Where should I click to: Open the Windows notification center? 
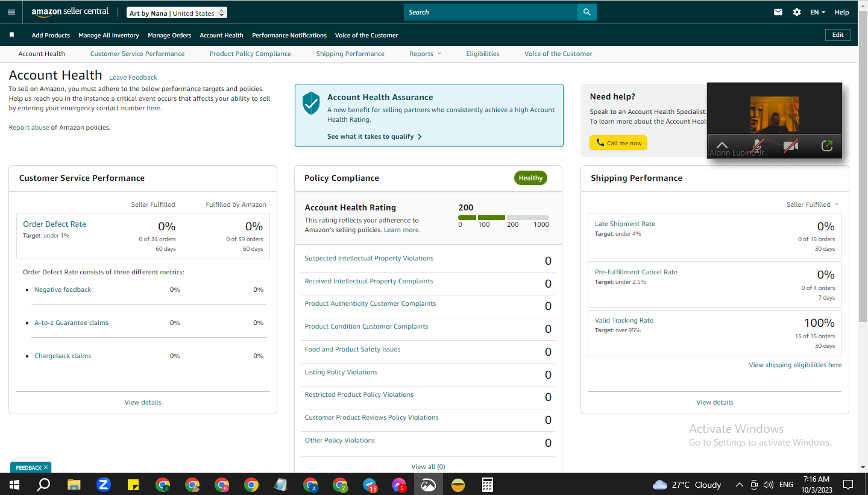pyautogui.click(x=848, y=485)
